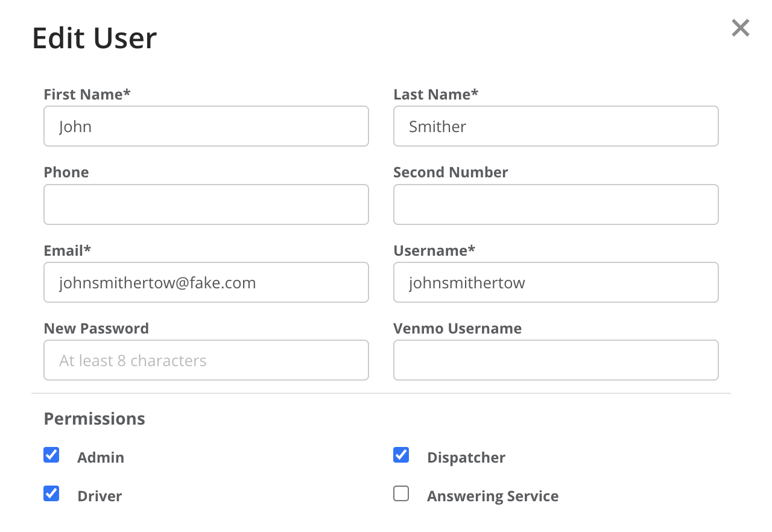Close the Edit User dialog
This screenshot has height=532, width=772.
(740, 28)
